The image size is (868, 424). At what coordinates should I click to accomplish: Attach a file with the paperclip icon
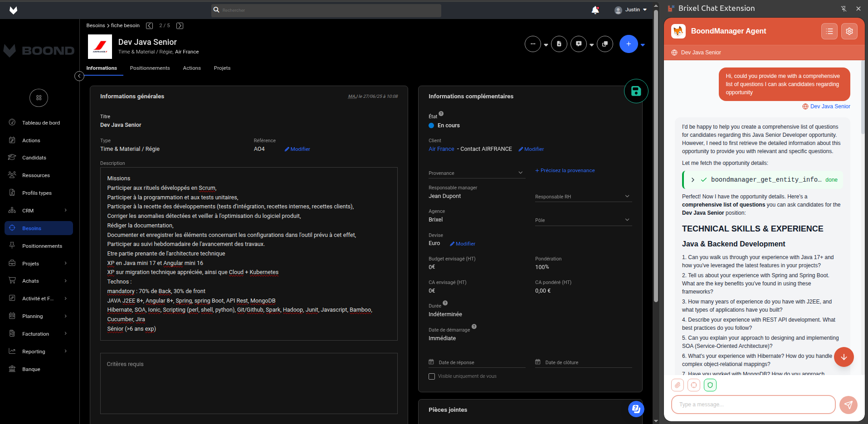pos(678,385)
